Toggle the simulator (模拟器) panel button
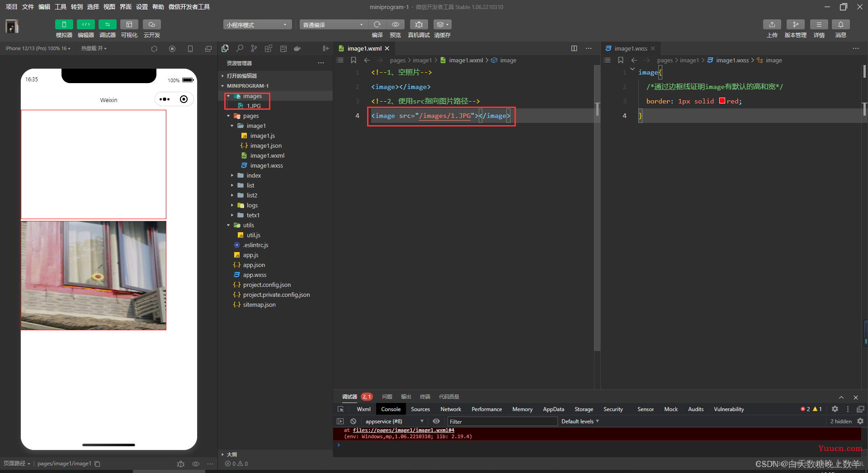868x473 pixels. (x=64, y=24)
